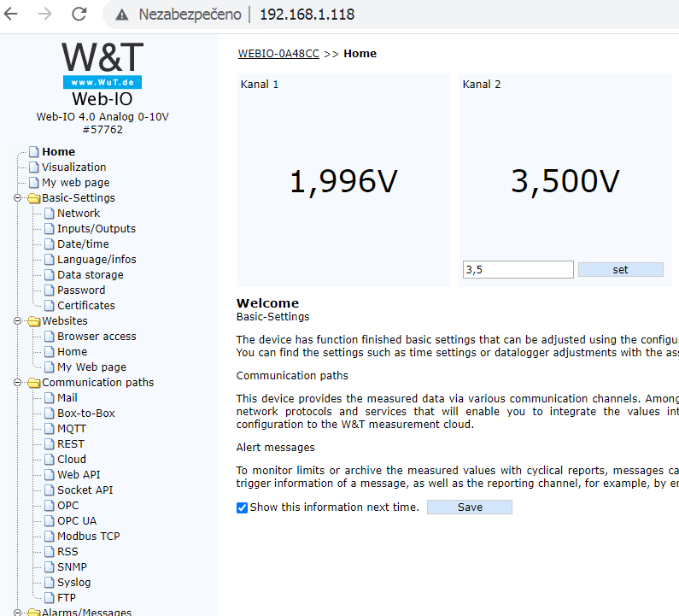Open Network settings
Screen dimensions: 679x616
79,213
